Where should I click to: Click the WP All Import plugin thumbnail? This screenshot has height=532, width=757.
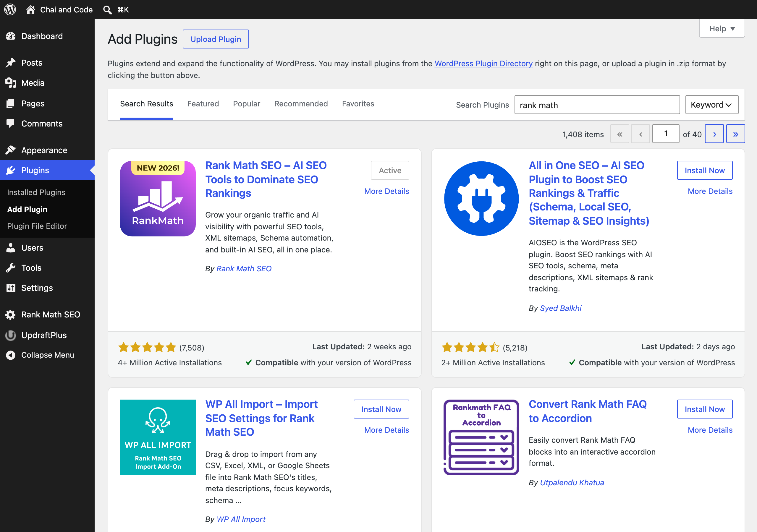click(158, 437)
